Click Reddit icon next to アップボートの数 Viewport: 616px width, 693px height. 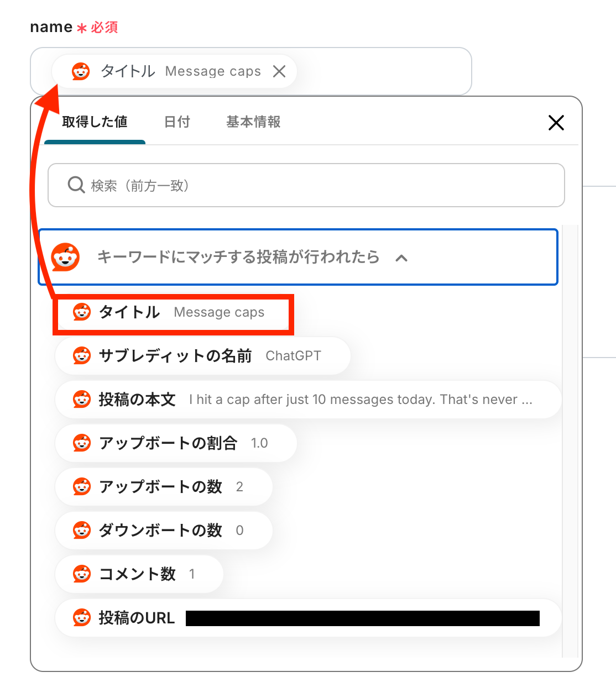point(82,487)
